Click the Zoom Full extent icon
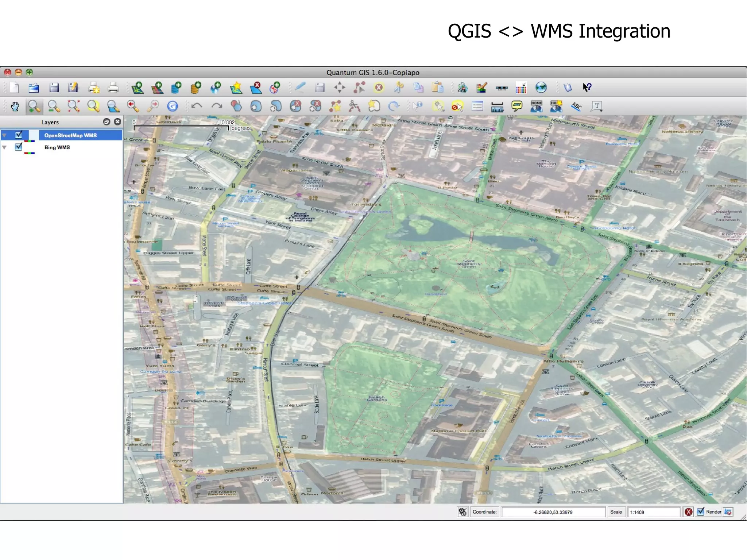This screenshot has height=560, width=747. [x=74, y=107]
